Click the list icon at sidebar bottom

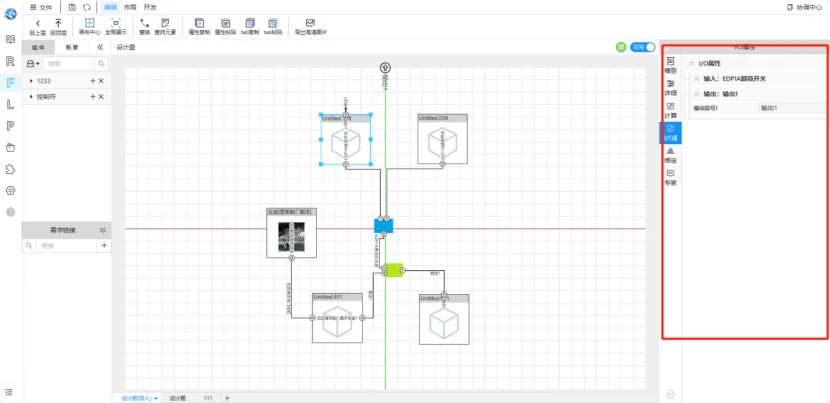coord(9,392)
